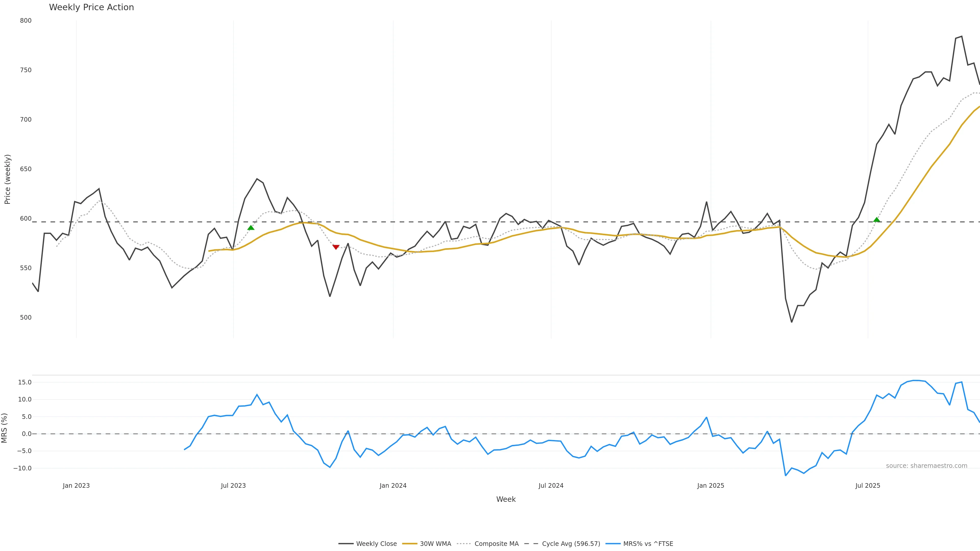Click the green up-triangle marker near Jul 2023

coord(251,227)
